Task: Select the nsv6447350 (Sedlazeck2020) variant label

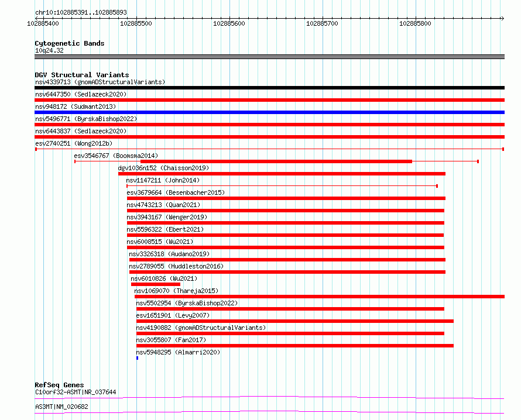Action: (x=81, y=94)
